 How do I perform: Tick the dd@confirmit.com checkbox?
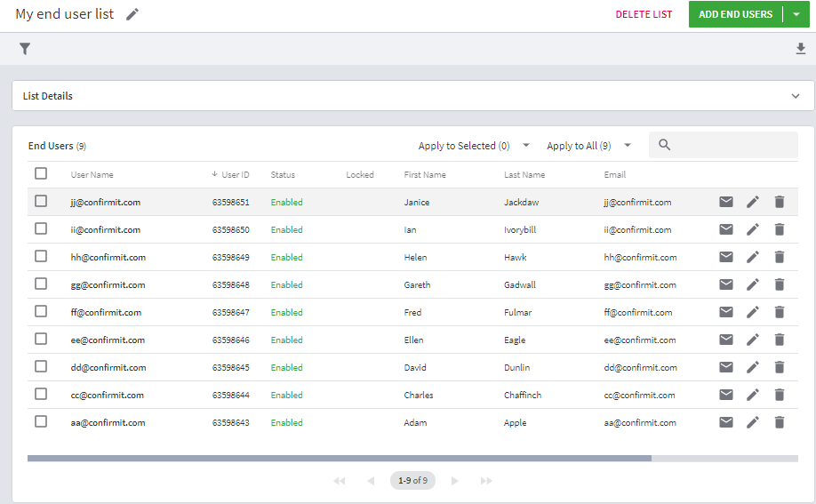(41, 366)
